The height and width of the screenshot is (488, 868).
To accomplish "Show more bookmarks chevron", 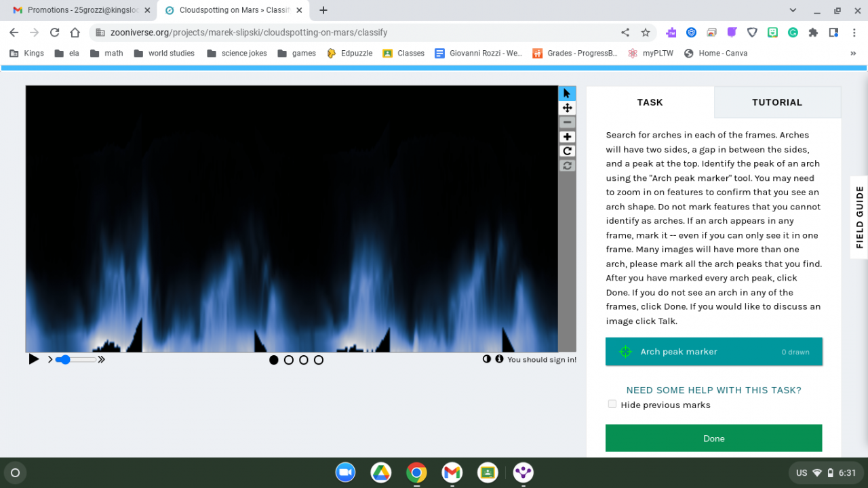I will pyautogui.click(x=853, y=53).
